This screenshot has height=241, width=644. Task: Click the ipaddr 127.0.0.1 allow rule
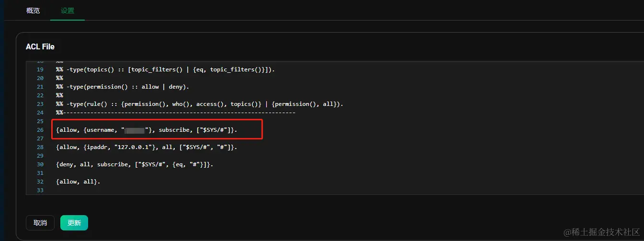[147, 147]
